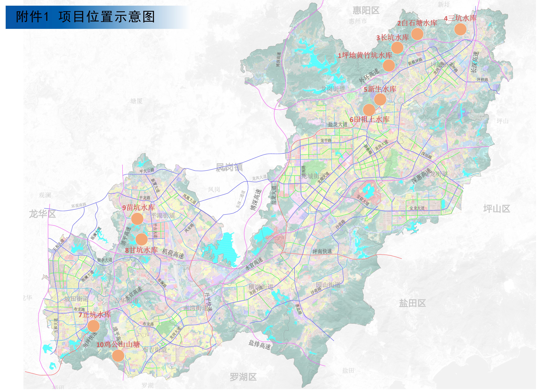Click the orange marker for 三坑水库
The image size is (554, 392).
[x=460, y=29]
